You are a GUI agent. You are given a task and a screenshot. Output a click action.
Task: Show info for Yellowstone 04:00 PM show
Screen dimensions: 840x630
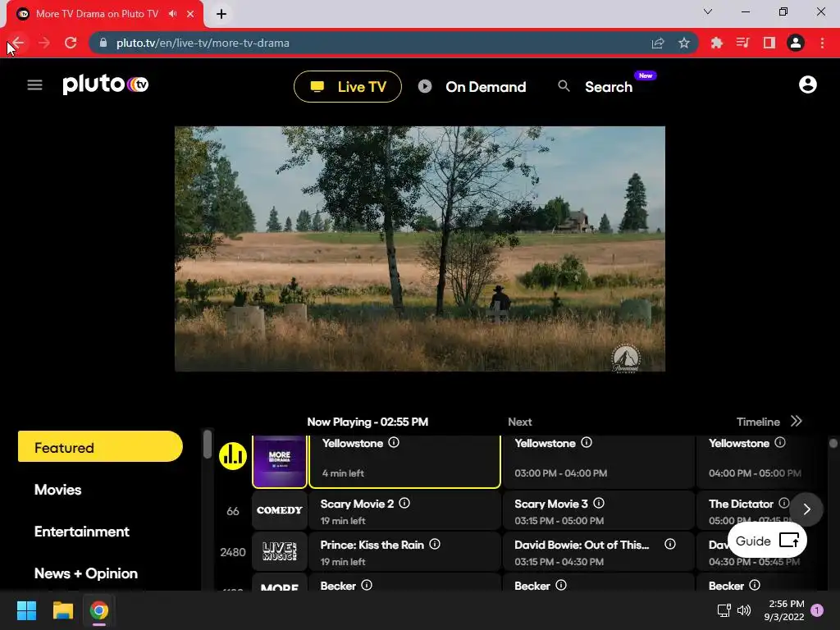[780, 442]
